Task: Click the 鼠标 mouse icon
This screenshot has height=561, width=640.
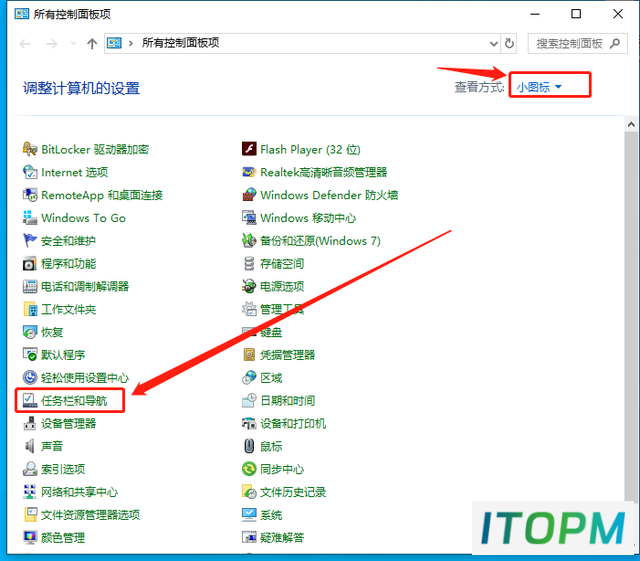Action: [x=249, y=446]
